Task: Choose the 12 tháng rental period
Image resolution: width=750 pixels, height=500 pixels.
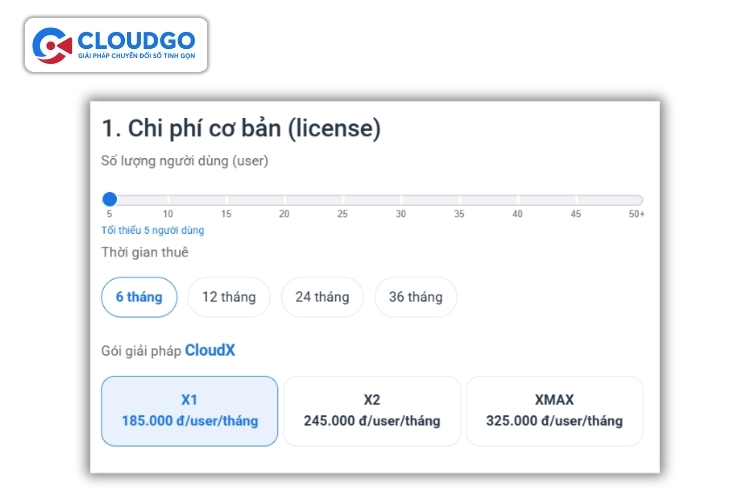Action: coord(229,297)
